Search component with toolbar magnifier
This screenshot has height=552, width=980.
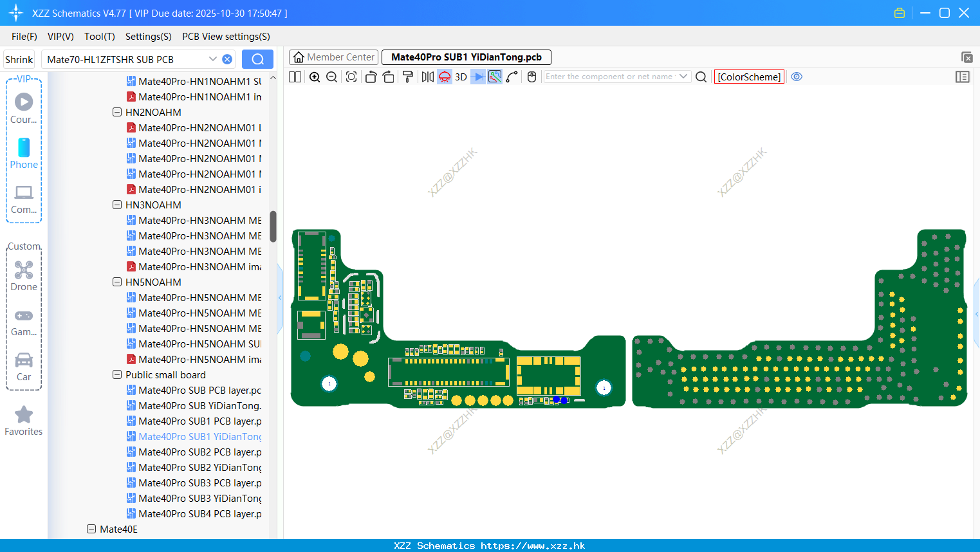701,77
